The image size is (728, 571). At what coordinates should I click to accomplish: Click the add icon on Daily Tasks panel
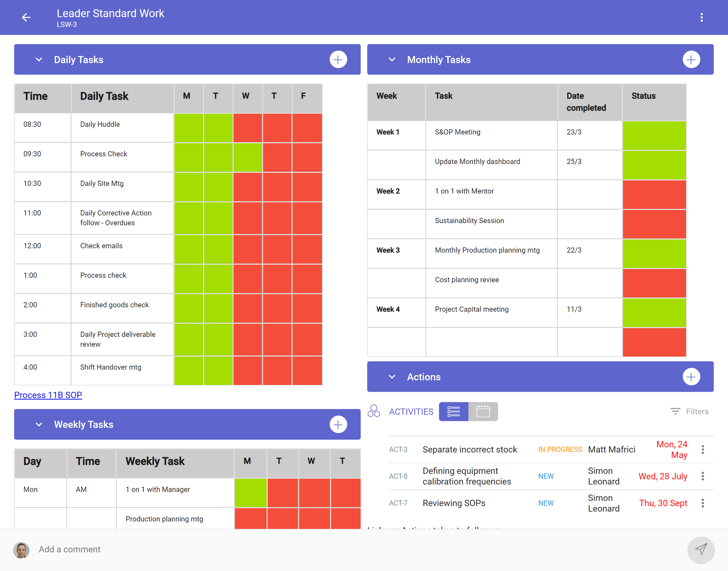point(339,59)
